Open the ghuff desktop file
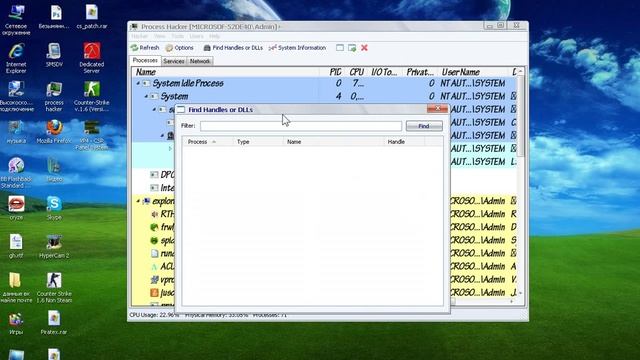The width and height of the screenshot is (640, 360). 16,246
